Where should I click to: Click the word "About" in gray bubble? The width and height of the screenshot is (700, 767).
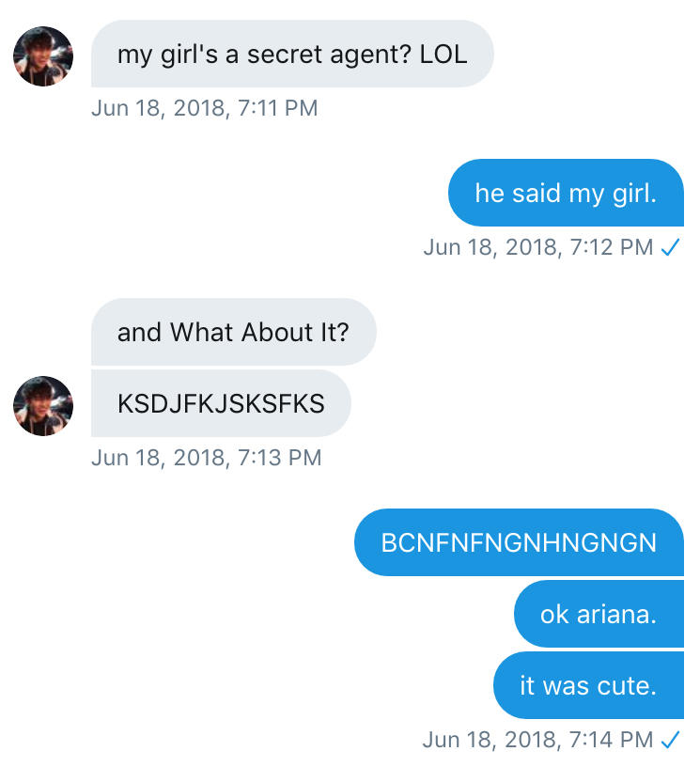coord(277,332)
